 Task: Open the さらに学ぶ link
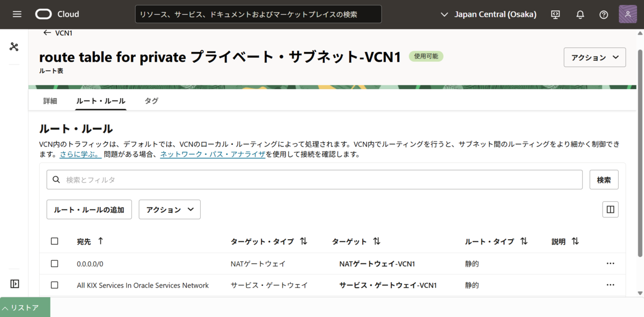coord(80,154)
